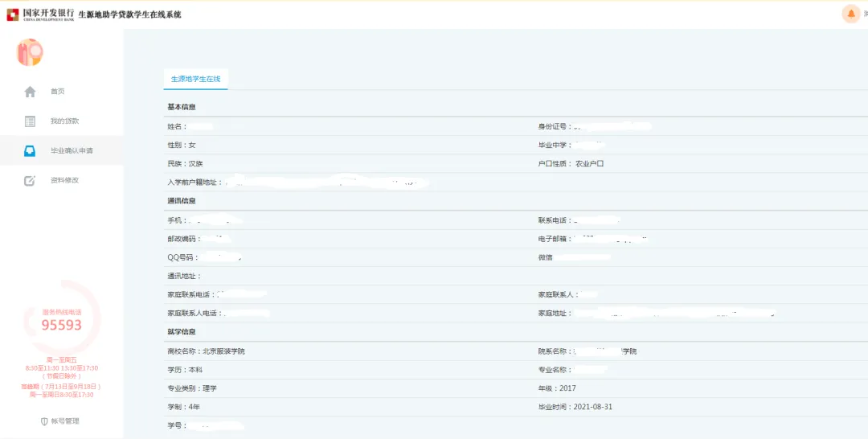
Task: Click the blue inbox icon beside 毕业确认申请
Action: click(30, 150)
